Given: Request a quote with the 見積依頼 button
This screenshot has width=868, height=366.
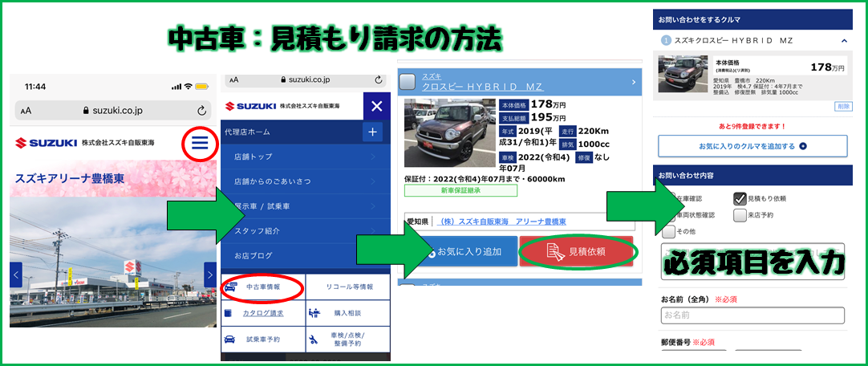Looking at the screenshot, I should pyautogui.click(x=576, y=251).
